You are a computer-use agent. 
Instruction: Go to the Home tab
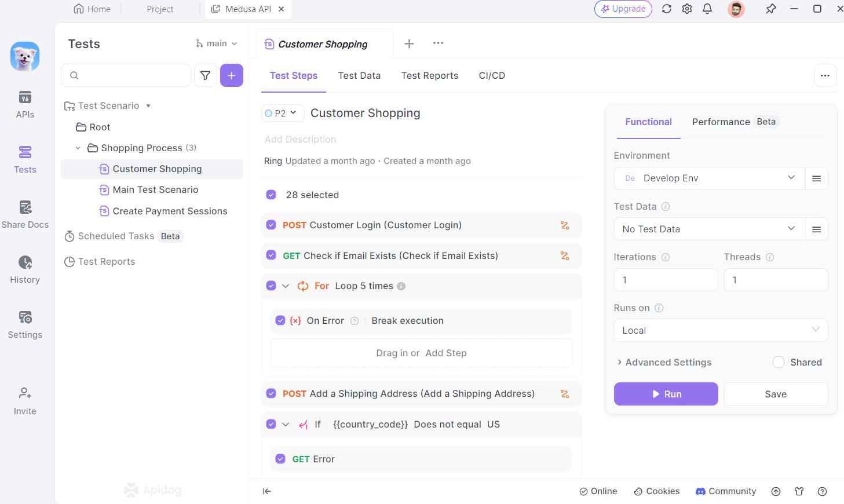click(x=92, y=9)
